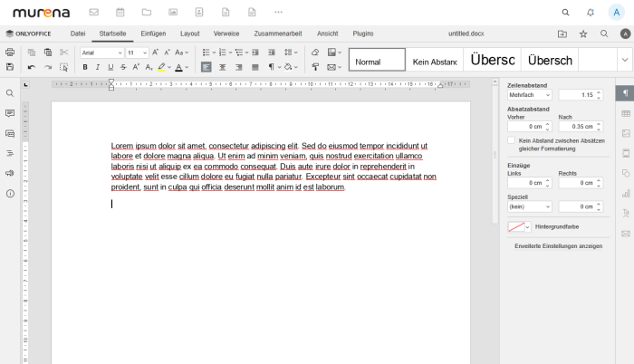Toggle Bold formatting
Screen dimensions: 634x364
pyautogui.click(x=85, y=67)
